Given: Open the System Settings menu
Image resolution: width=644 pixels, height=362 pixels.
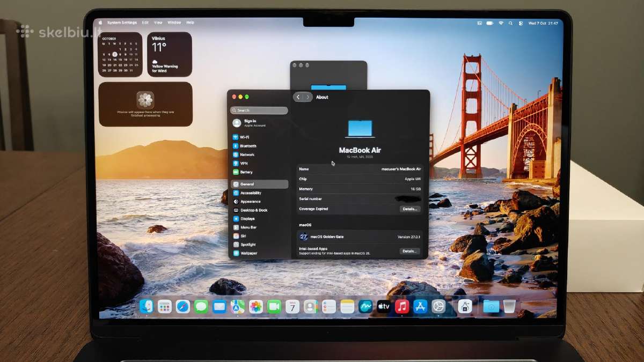Looking at the screenshot, I should [122, 23].
